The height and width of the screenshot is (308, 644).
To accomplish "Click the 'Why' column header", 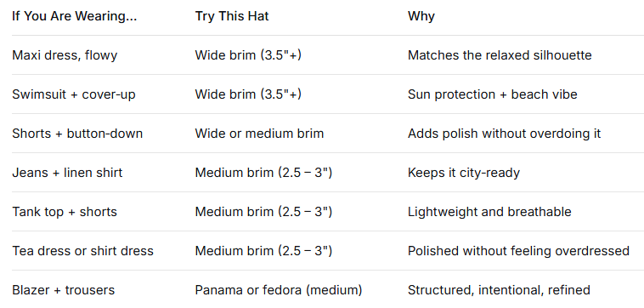I will pyautogui.click(x=421, y=17).
